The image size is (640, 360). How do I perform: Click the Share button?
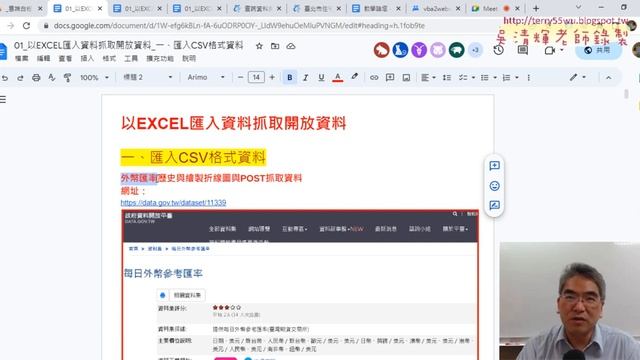598,50
